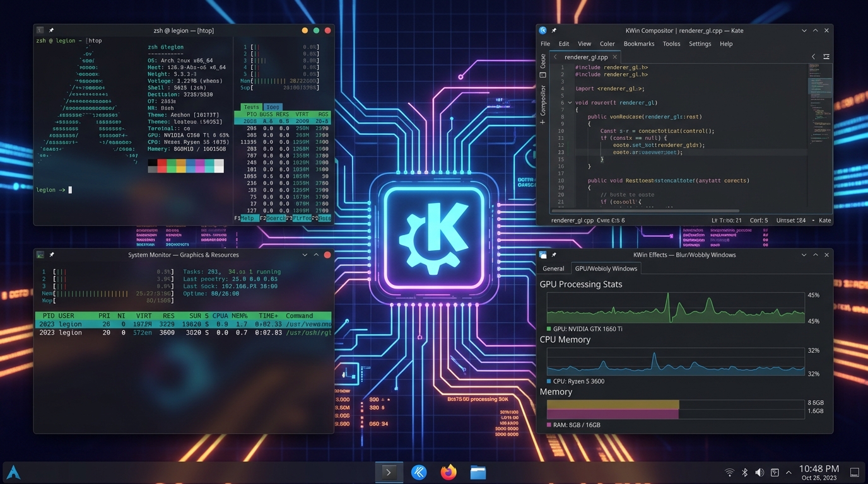Screen dimensions: 868x484
Task: Open the Compositor side panel in Kate
Action: pos(542,100)
